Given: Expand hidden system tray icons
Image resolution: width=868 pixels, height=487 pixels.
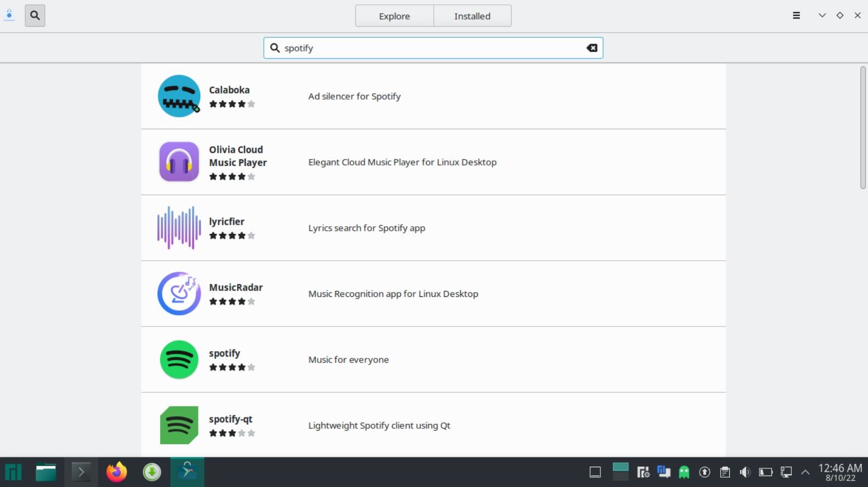Looking at the screenshot, I should (x=805, y=472).
